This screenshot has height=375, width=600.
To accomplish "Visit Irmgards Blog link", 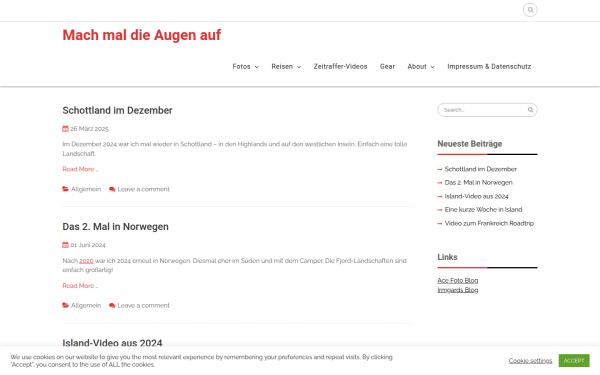I will [x=458, y=290].
